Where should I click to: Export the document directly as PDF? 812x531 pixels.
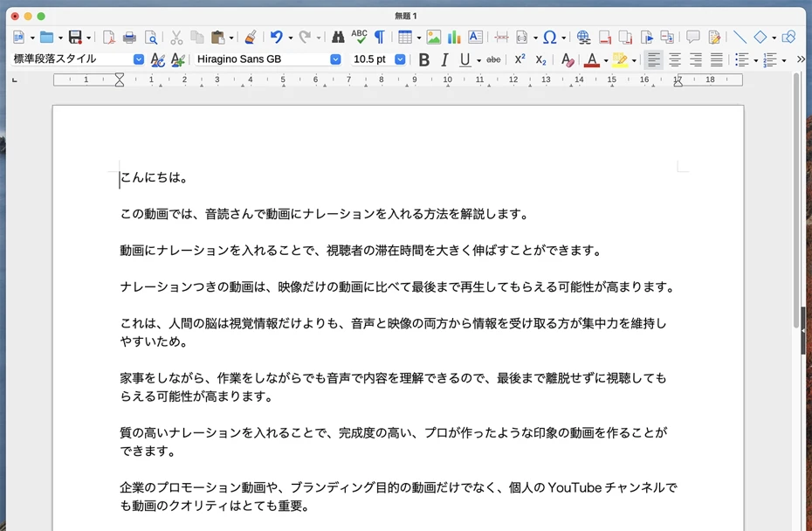(108, 38)
